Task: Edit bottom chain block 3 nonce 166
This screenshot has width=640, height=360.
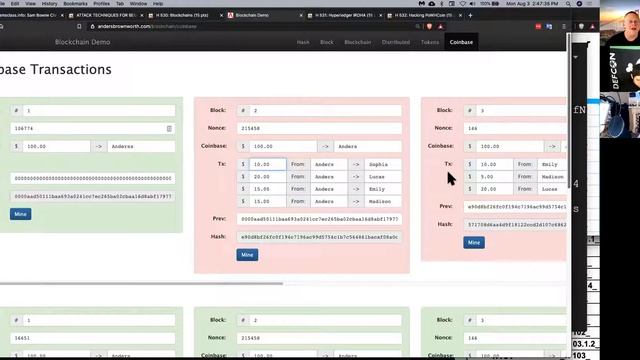Action: (x=515, y=338)
